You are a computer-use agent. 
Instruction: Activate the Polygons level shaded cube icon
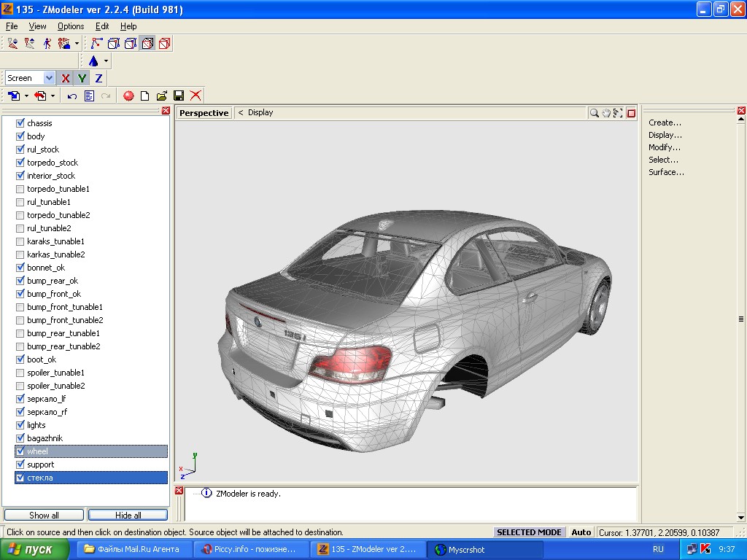point(147,43)
